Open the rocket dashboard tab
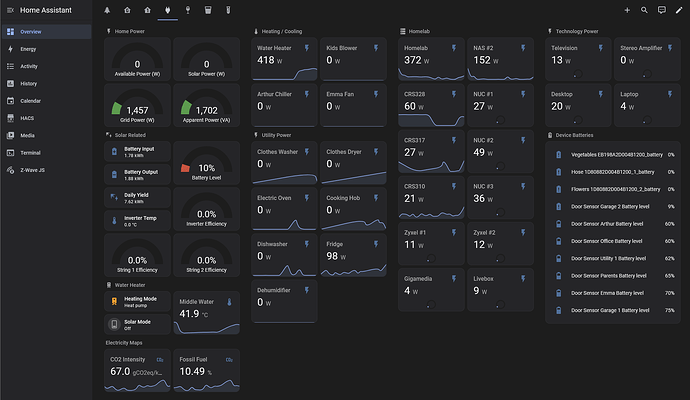The width and height of the screenshot is (690, 400). (107, 10)
